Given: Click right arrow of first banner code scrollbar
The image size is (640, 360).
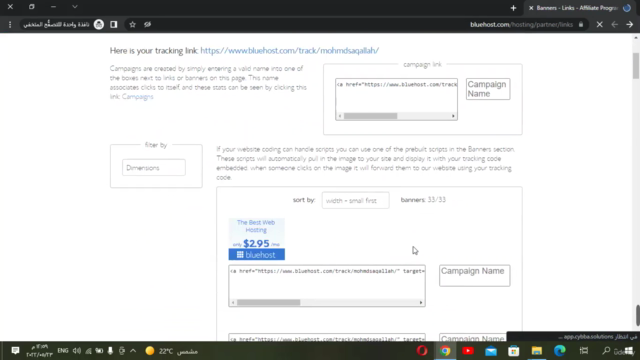Looking at the screenshot, I should tap(421, 303).
